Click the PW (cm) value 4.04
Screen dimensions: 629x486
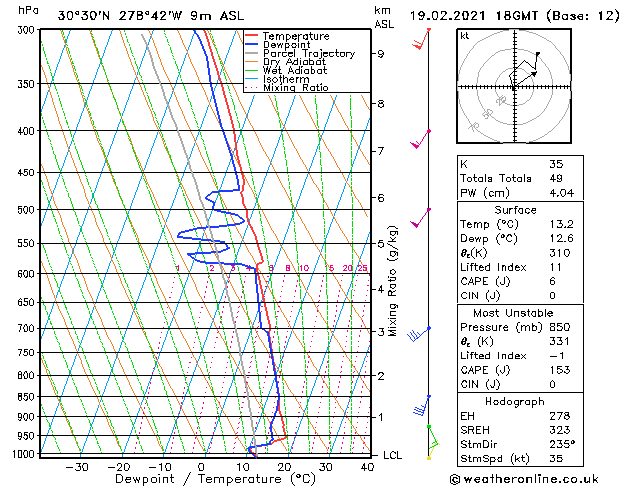pyautogui.click(x=562, y=193)
